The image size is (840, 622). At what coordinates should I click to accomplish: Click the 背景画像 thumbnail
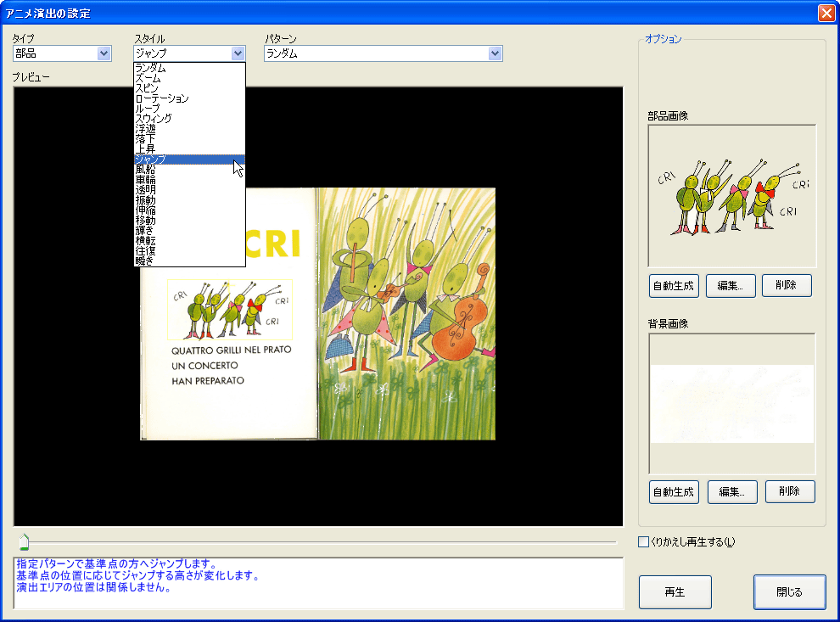click(x=731, y=404)
